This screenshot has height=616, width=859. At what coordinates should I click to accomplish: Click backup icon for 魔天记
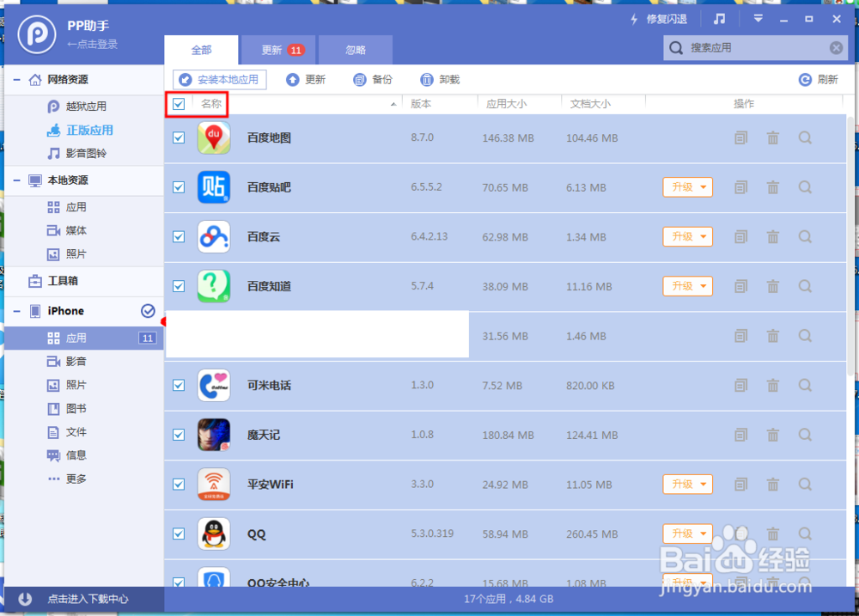[x=740, y=435]
